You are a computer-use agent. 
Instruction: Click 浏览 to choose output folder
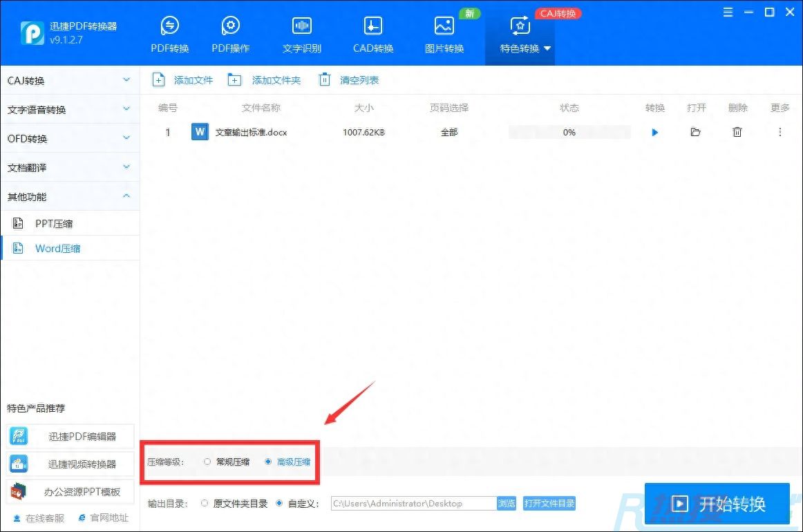[506, 503]
